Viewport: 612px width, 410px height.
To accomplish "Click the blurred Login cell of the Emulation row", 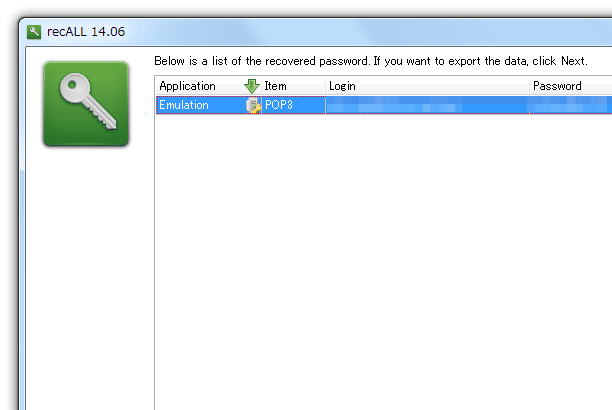I will pyautogui.click(x=427, y=105).
